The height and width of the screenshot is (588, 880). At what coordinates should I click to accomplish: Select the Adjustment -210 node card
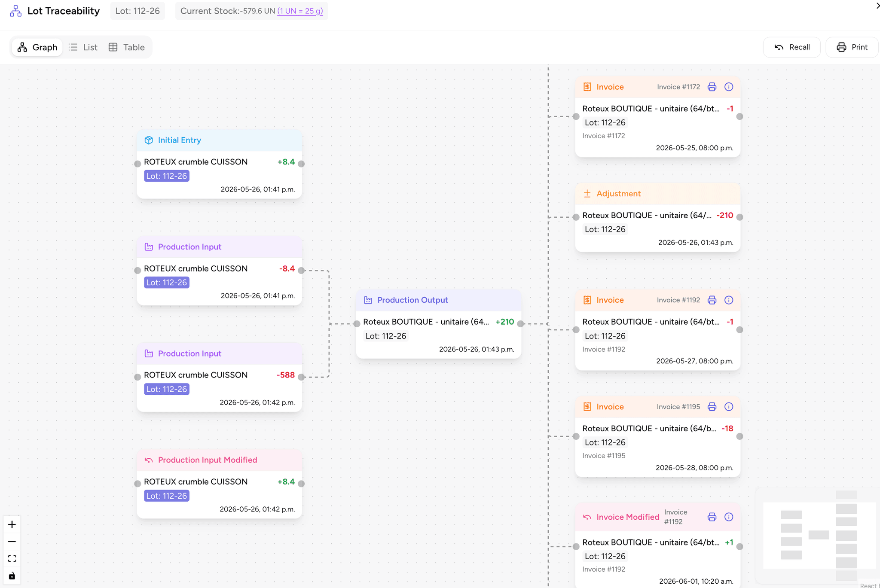(x=658, y=218)
